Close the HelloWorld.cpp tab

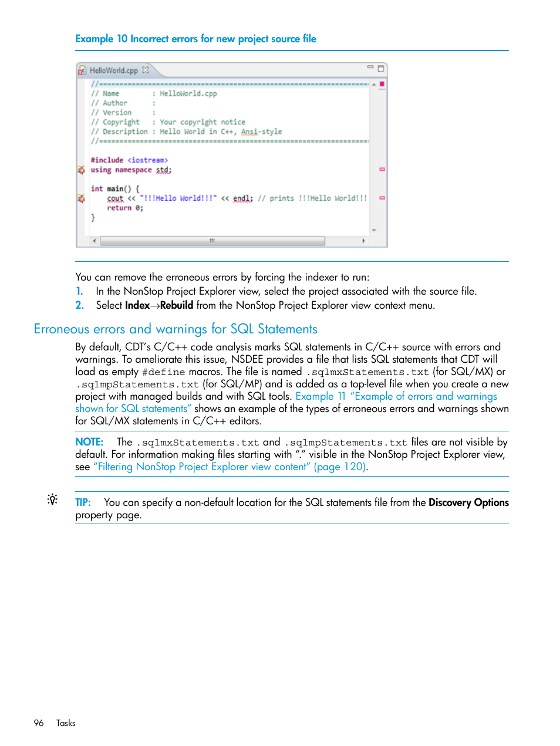pyautogui.click(x=146, y=70)
